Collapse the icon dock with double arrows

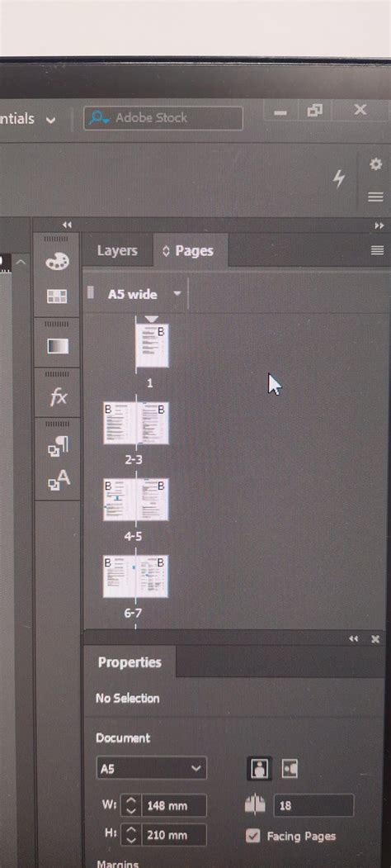point(67,224)
